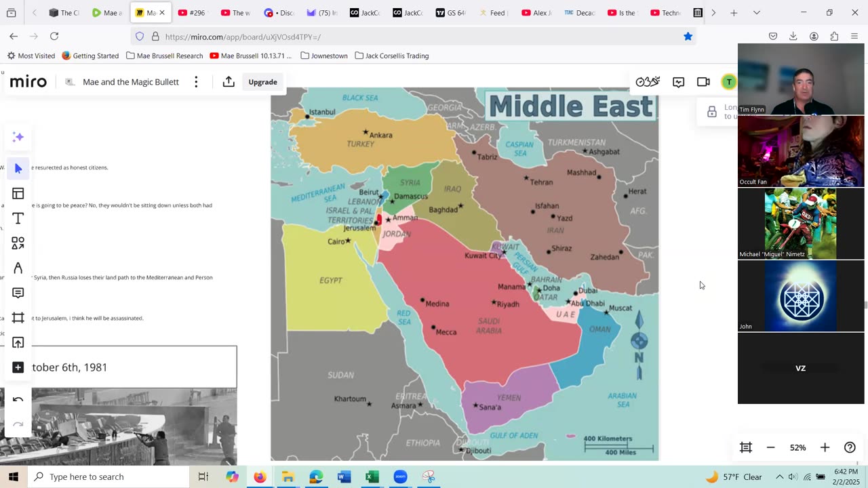Select the Frame tool
Viewport: 868px width, 488px height.
[18, 318]
